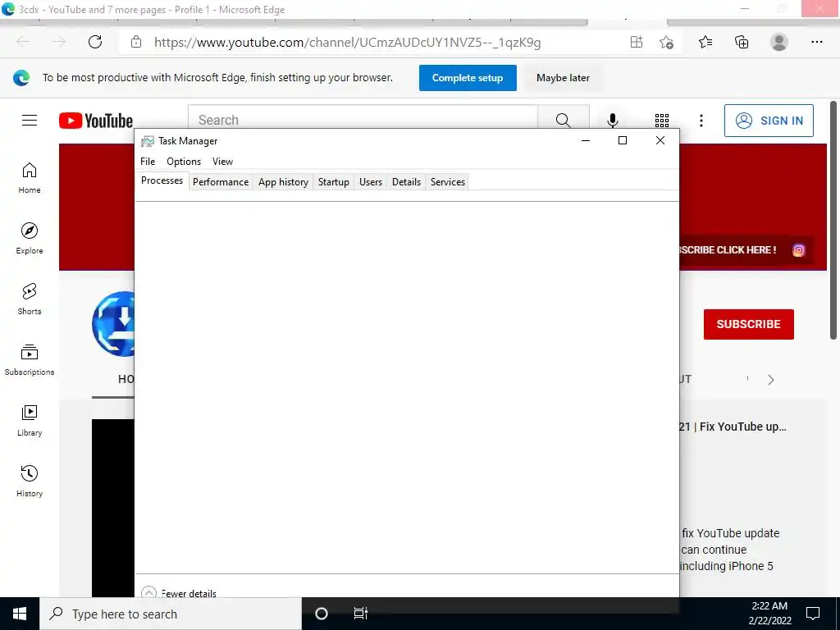Click the Instagram icon on channel banner
The image size is (840, 630).
[799, 250]
